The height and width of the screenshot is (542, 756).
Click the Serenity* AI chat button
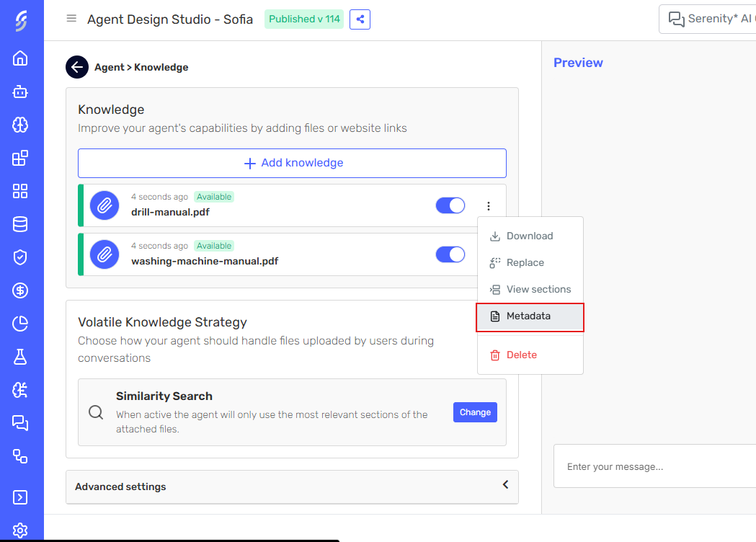click(x=708, y=19)
